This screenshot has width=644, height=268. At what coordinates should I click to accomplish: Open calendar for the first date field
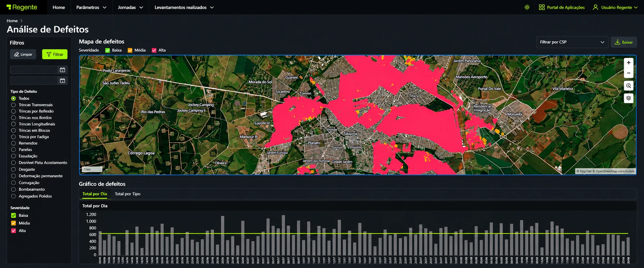[62, 70]
